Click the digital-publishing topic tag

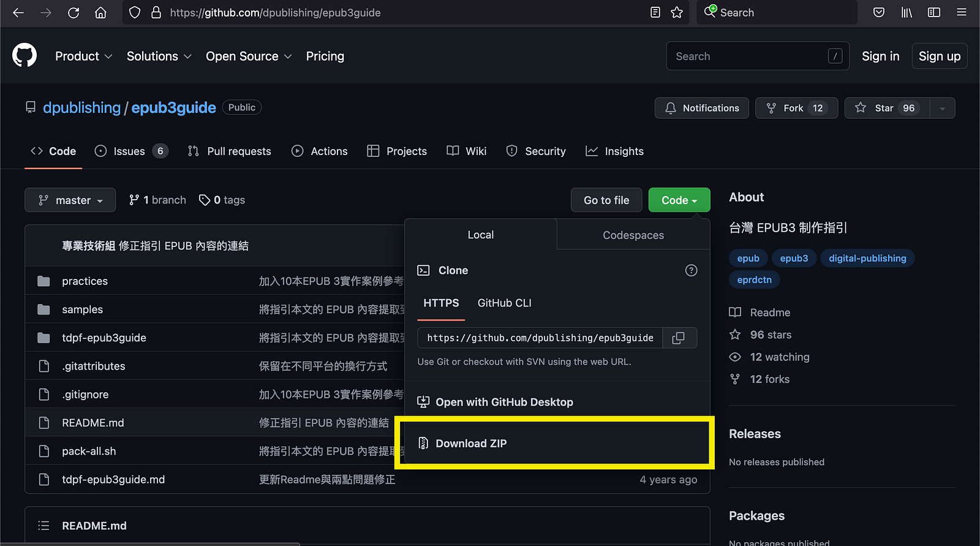tap(867, 258)
